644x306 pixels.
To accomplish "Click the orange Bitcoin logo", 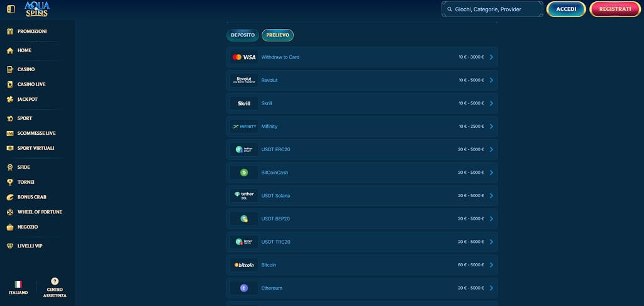I will (244, 265).
